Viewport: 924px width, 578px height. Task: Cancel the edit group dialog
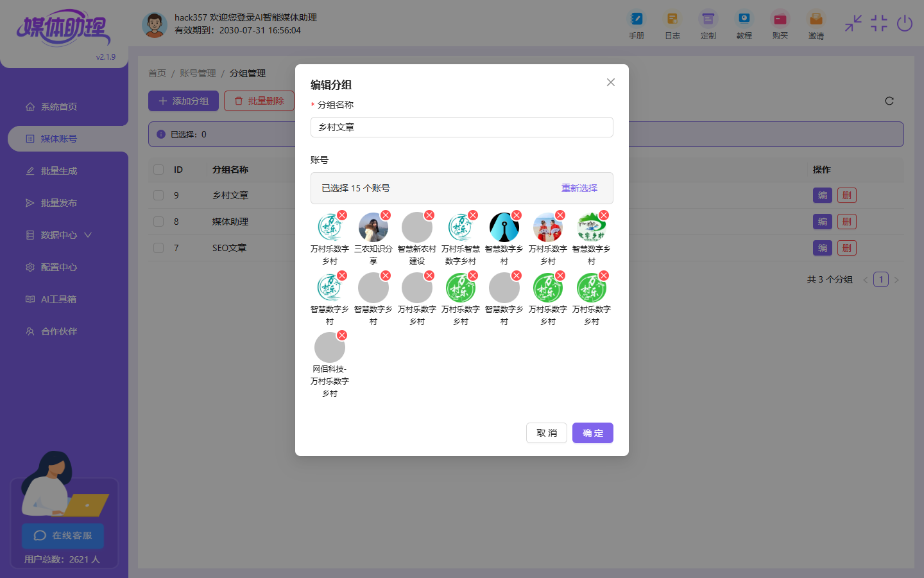547,433
